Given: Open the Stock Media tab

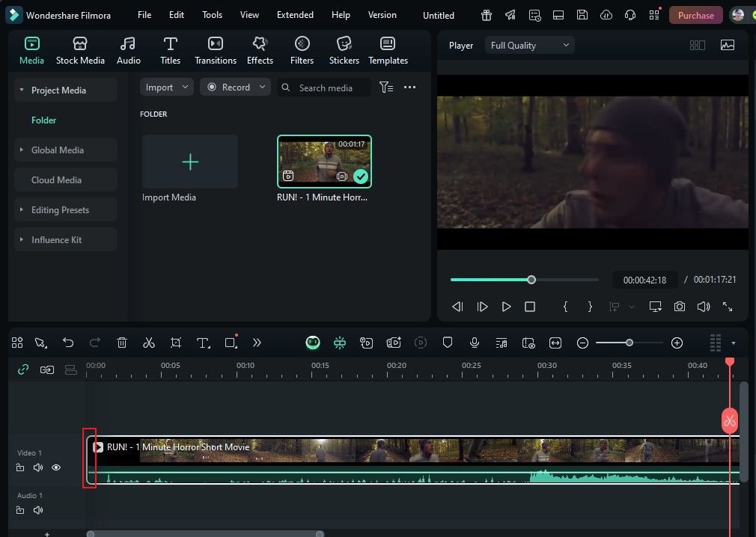Looking at the screenshot, I should coord(80,50).
